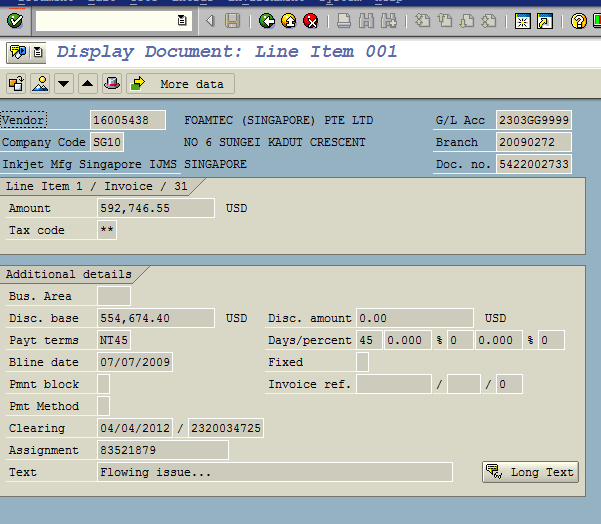The image size is (601, 524).
Task: Click Disc. amount field 0.00
Action: pyautogui.click(x=415, y=318)
